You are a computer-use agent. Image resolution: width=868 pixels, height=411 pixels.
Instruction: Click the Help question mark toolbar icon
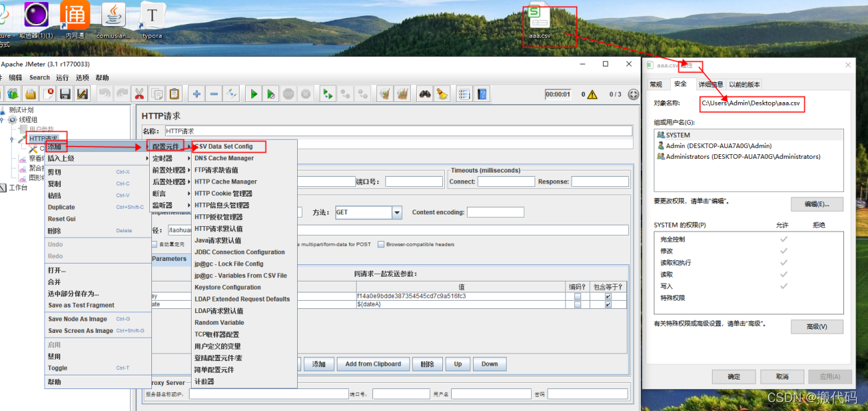click(x=482, y=94)
